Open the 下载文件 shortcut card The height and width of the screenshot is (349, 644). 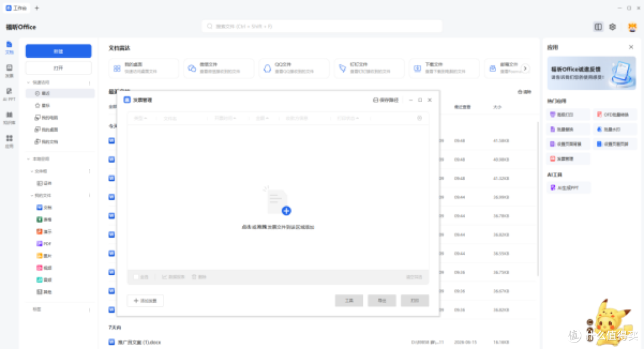coord(444,68)
